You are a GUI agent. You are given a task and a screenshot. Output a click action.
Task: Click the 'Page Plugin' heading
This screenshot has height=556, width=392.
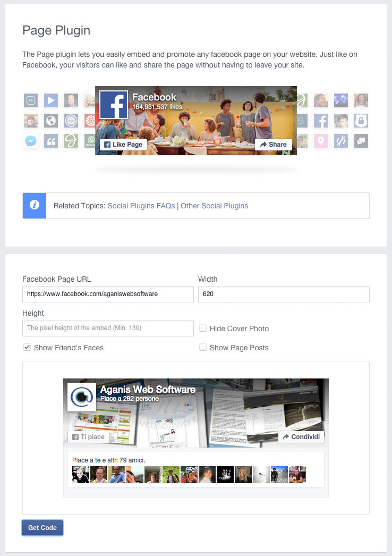tap(56, 30)
